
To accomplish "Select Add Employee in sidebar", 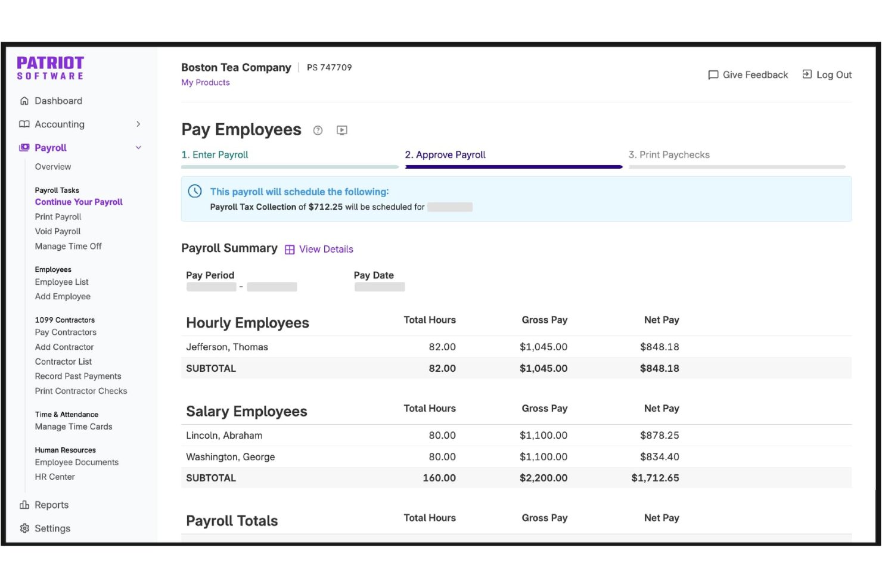I will [x=63, y=296].
